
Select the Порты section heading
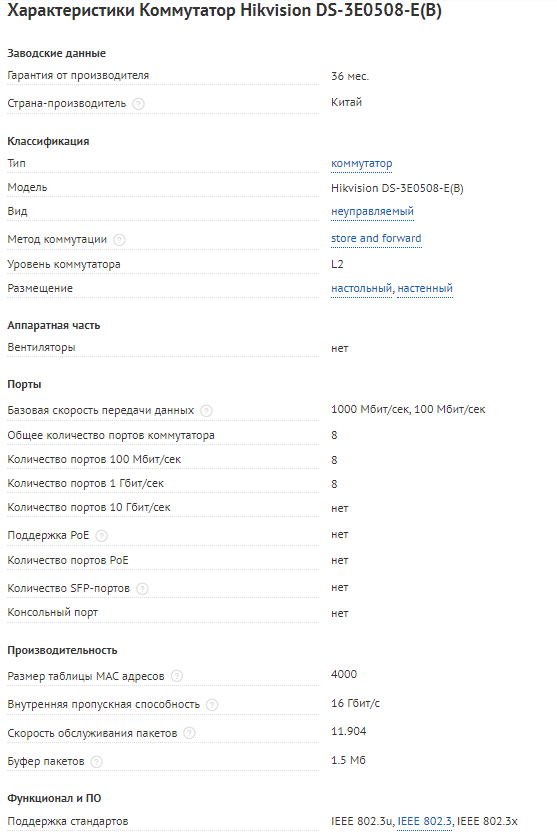point(24,384)
